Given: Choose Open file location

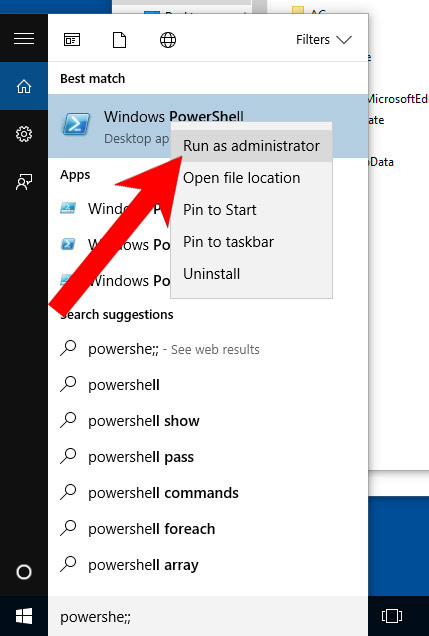Looking at the screenshot, I should (x=251, y=178).
